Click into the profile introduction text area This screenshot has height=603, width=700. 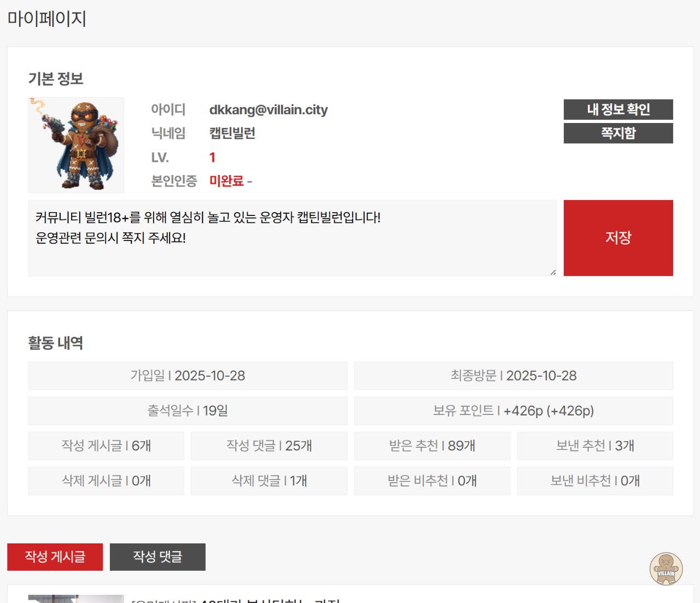click(292, 238)
